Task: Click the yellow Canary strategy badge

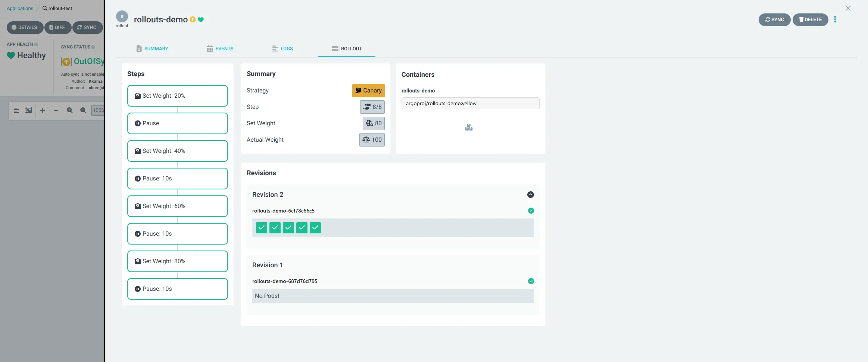Action: 368,91
